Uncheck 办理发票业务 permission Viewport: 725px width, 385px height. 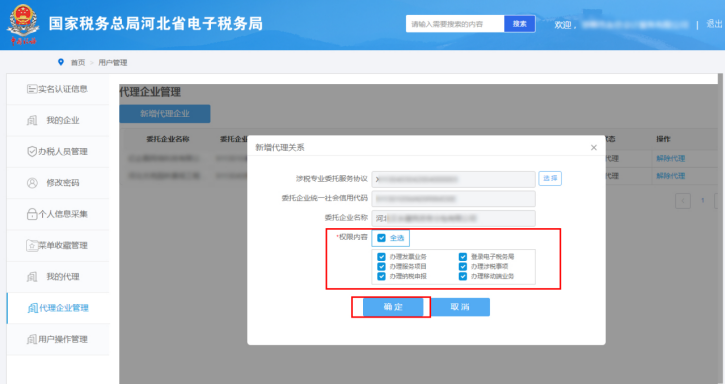tap(381, 257)
